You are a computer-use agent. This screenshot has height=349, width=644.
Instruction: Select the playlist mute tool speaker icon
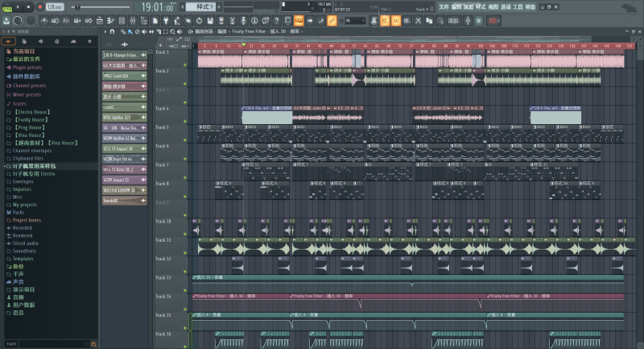144,31
